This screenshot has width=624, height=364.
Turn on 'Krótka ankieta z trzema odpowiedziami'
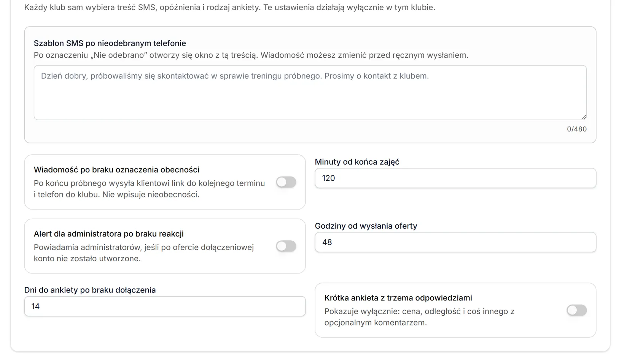pyautogui.click(x=576, y=310)
